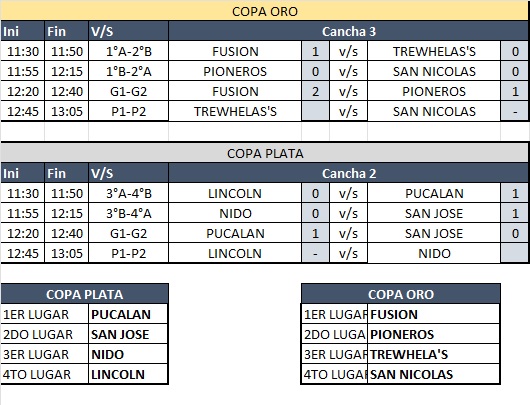The height and width of the screenshot is (405, 530).
Task: Click the Ini column header under Copa Oro
Action: click(x=22, y=31)
